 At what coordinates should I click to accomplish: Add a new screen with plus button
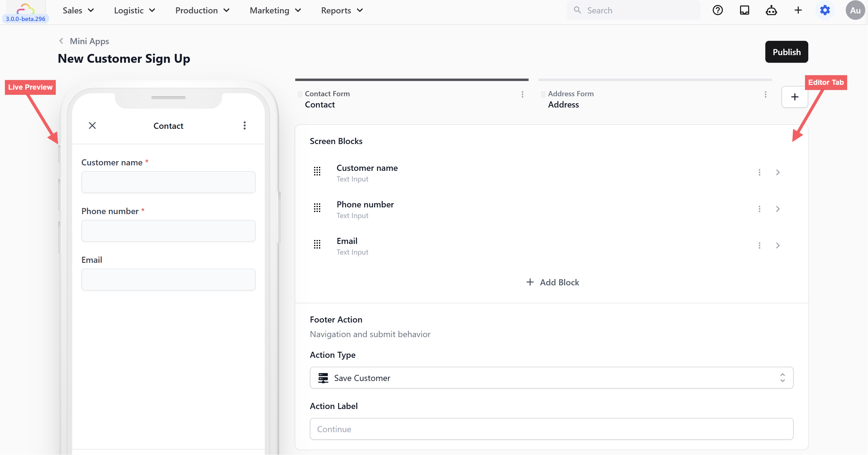point(795,97)
